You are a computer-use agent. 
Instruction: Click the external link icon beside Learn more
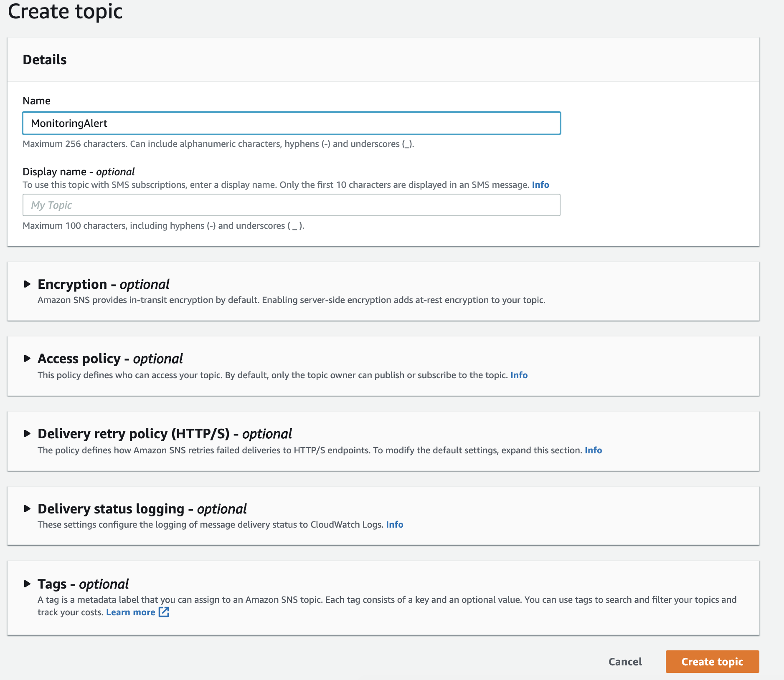(x=164, y=612)
